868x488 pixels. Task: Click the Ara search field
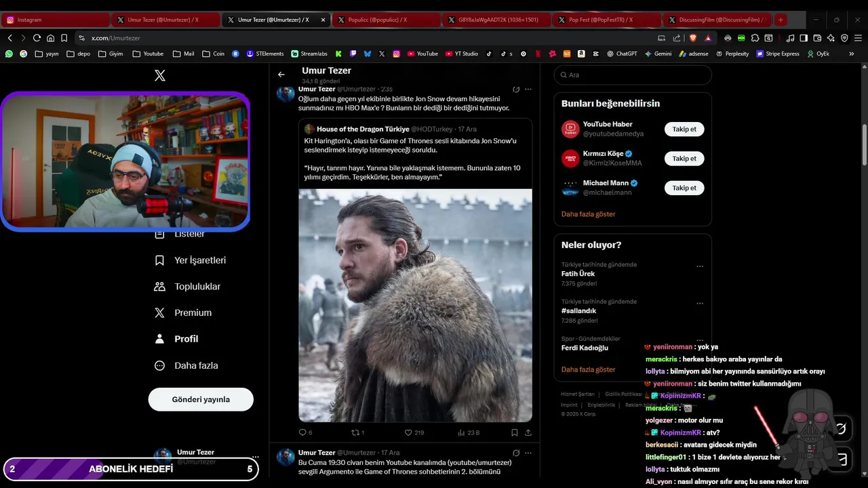click(633, 75)
